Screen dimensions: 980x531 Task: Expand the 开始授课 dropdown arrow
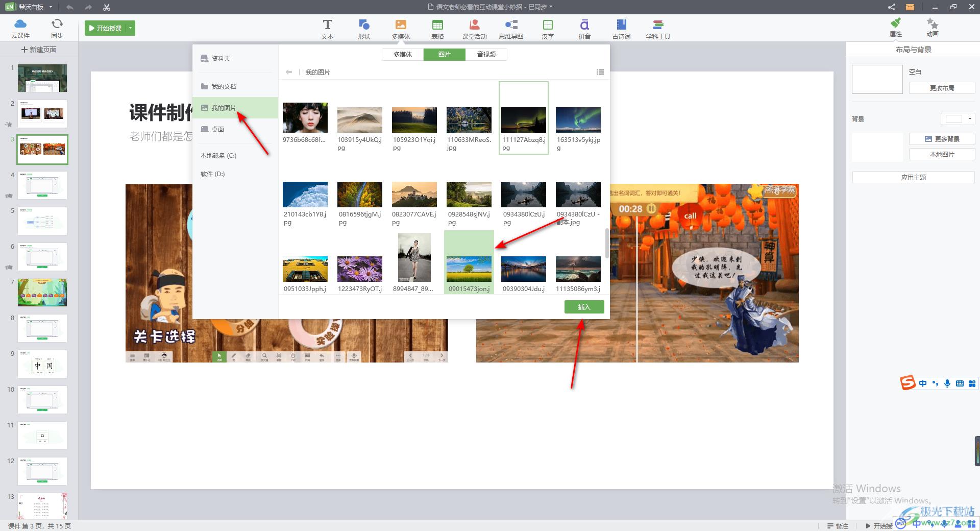131,28
